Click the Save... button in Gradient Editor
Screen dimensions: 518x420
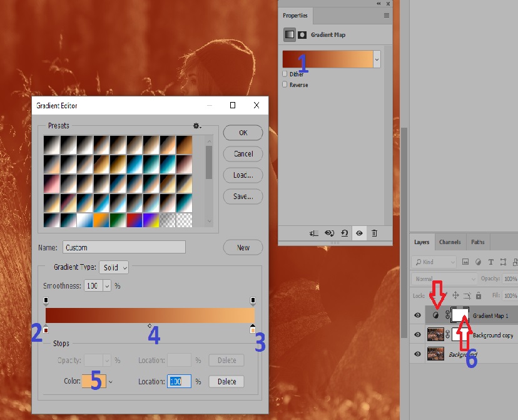tap(243, 197)
